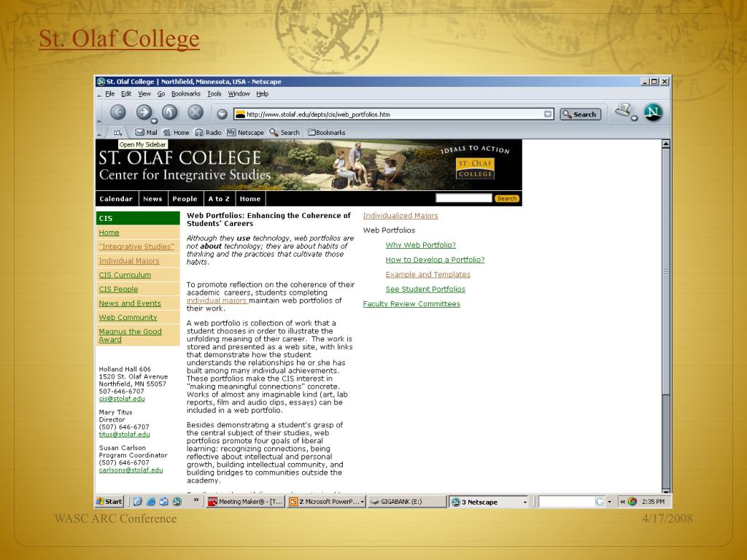747x560 pixels.
Task: Open the Individualized Majors link
Action: point(400,216)
